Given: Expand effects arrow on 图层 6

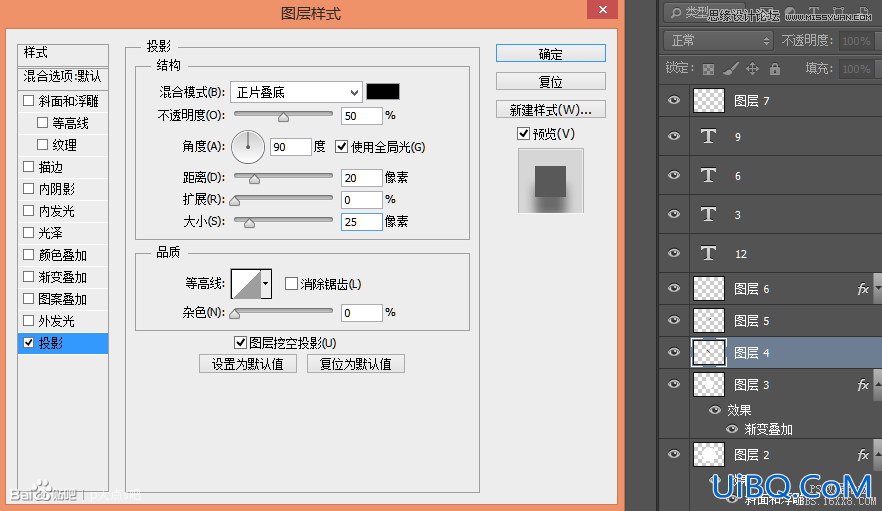Looking at the screenshot, I should [x=878, y=289].
